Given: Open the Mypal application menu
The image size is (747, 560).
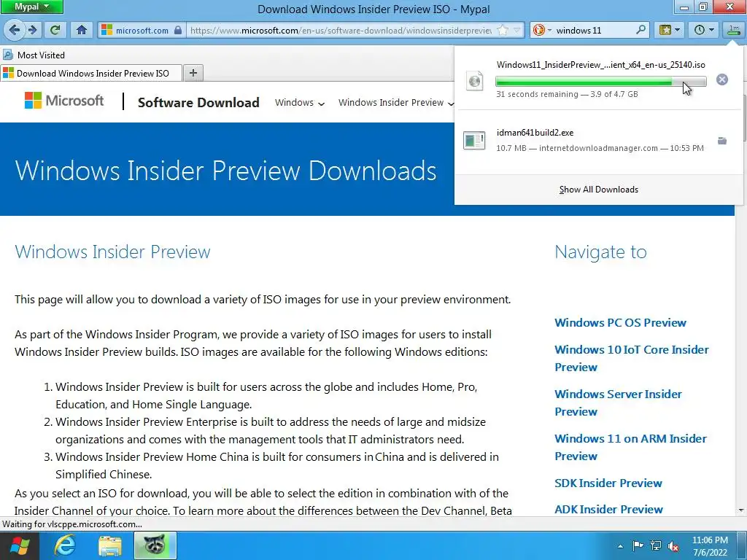Looking at the screenshot, I should 31,7.
